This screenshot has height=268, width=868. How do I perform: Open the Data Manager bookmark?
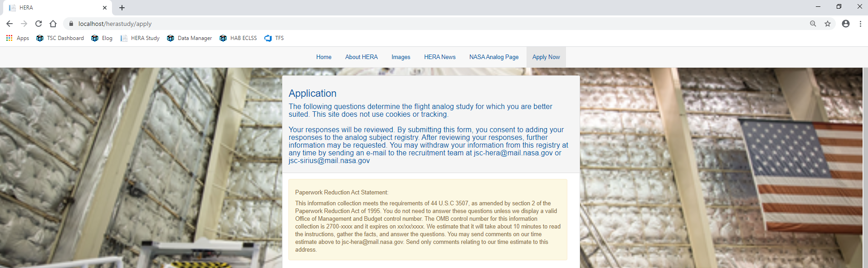tap(190, 38)
